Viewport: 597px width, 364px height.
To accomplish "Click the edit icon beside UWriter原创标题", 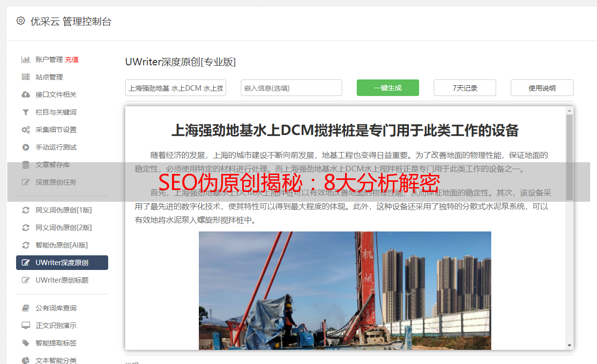I will click(26, 280).
